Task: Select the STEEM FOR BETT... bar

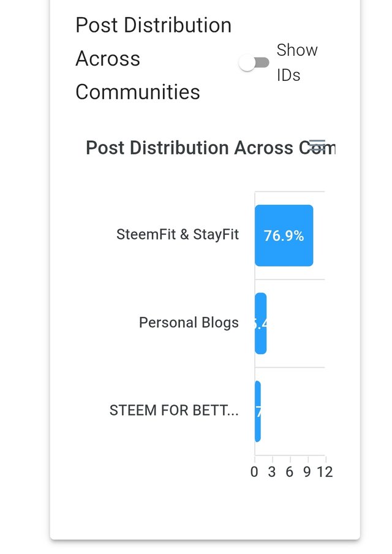Action: [x=258, y=411]
